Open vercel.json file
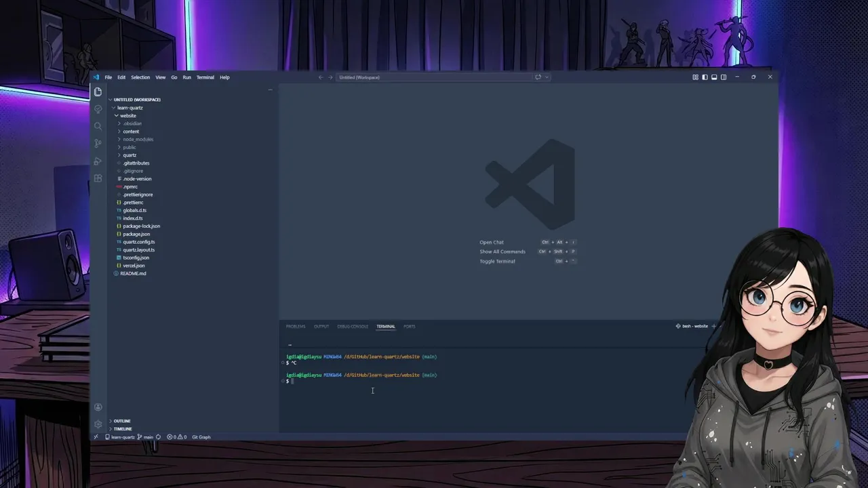Image resolution: width=868 pixels, height=488 pixels. point(134,266)
